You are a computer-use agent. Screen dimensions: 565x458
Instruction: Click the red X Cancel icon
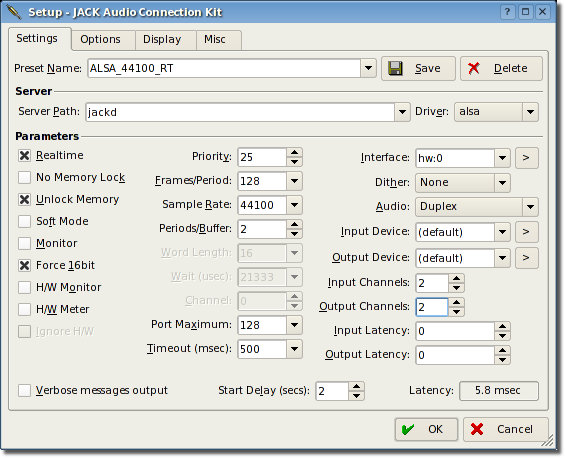pyautogui.click(x=477, y=429)
